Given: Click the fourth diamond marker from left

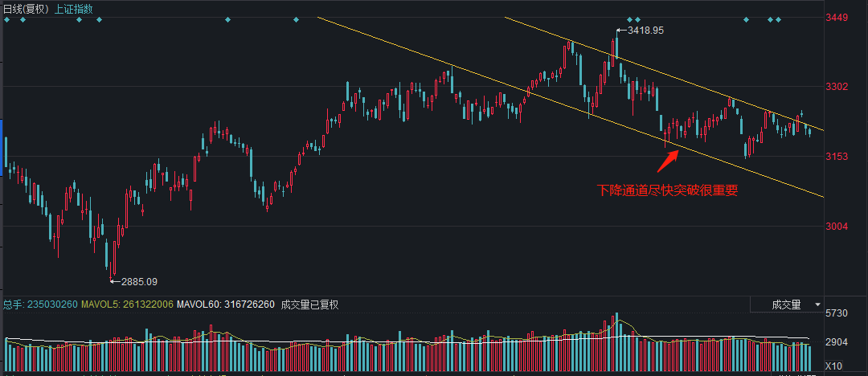Looking at the screenshot, I should 99,20.
